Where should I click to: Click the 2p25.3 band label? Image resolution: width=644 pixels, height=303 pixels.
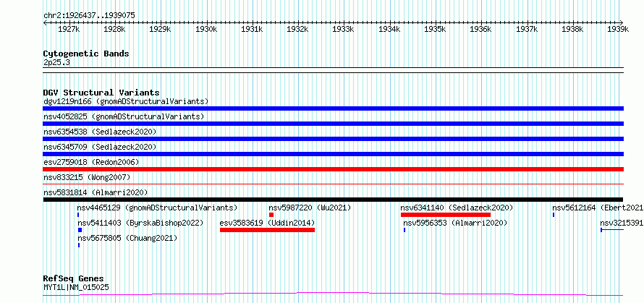(56, 62)
